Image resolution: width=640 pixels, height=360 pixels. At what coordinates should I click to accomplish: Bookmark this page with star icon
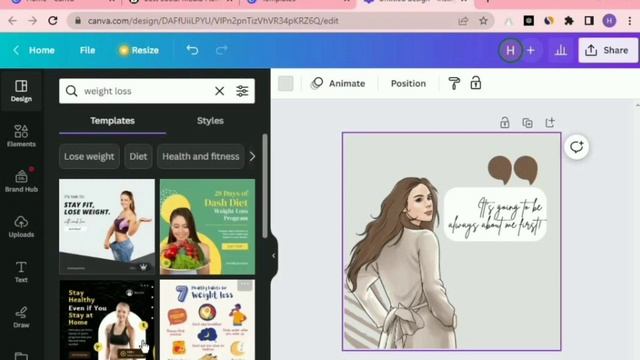tap(483, 20)
